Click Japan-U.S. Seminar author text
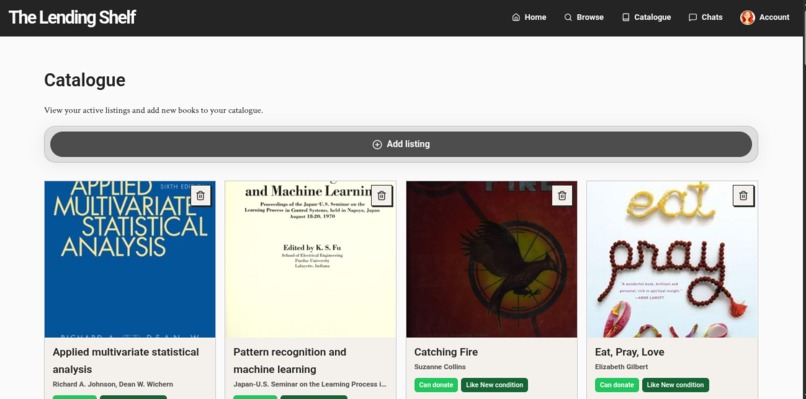The height and width of the screenshot is (399, 806). coord(310,385)
